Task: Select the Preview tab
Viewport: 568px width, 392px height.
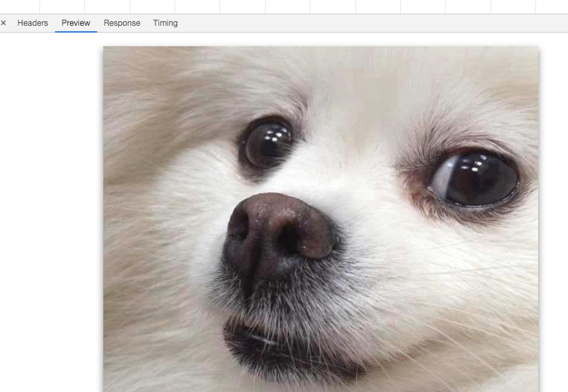Action: click(75, 23)
